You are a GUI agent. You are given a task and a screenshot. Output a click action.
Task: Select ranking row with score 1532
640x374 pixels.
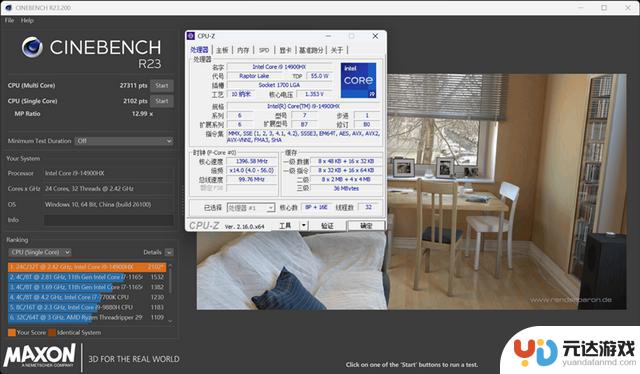87,277
